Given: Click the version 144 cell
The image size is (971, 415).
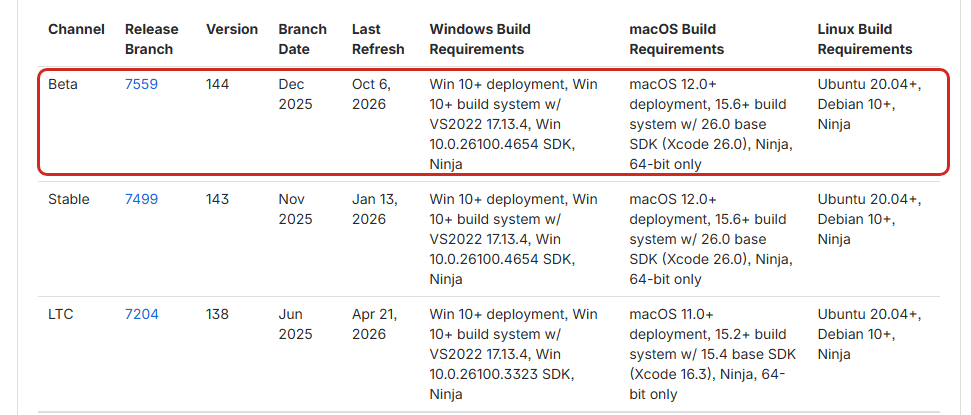Looking at the screenshot, I should coord(217,84).
